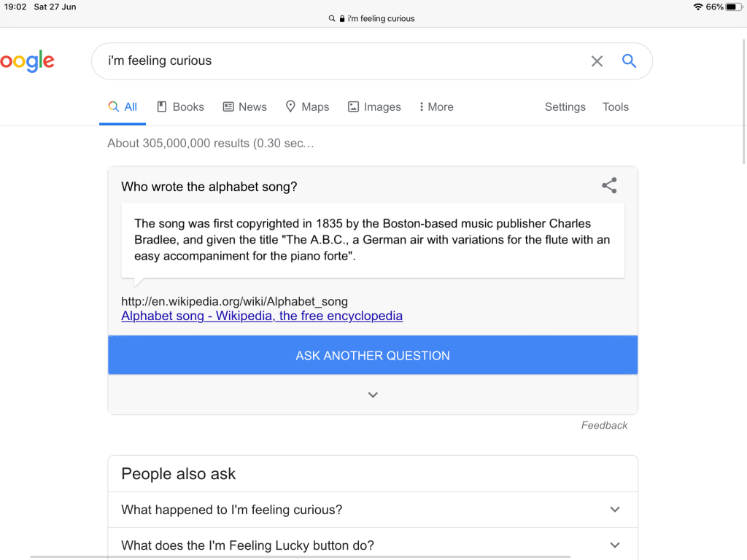Open the Alphabet song Wikipedia link
This screenshot has width=747, height=560.
pyautogui.click(x=262, y=316)
